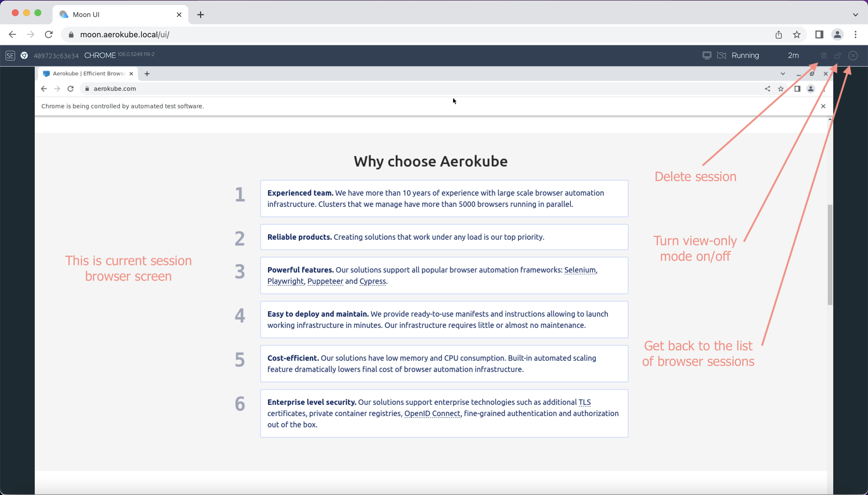
Task: Click session ID 409723c63e34
Action: pyautogui.click(x=56, y=56)
